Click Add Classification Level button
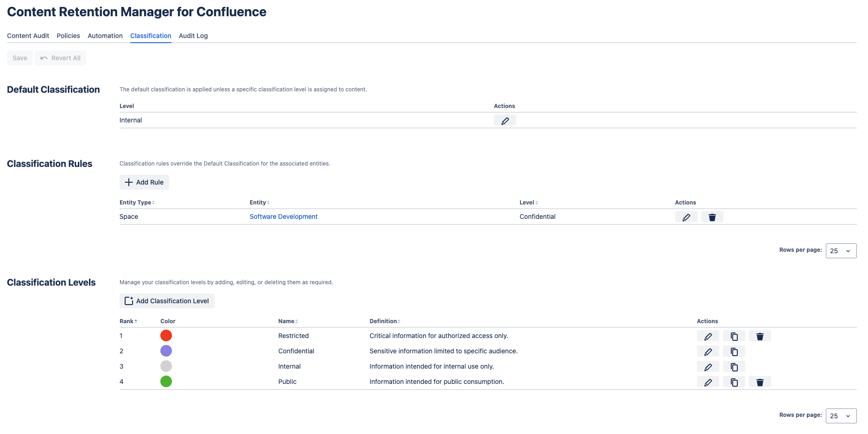 coord(167,301)
